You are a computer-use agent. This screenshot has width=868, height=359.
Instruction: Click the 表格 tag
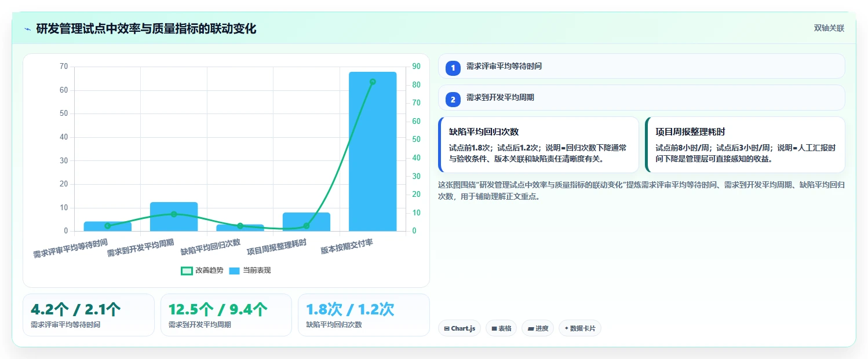pyautogui.click(x=501, y=328)
